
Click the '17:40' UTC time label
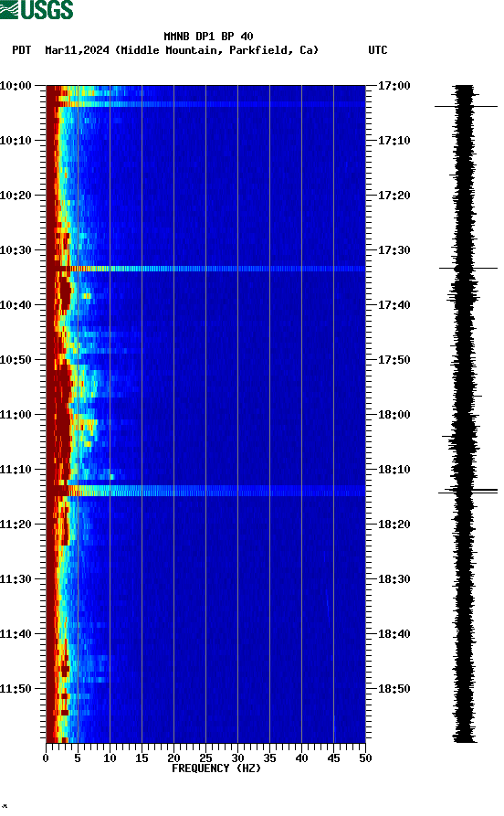[x=394, y=305]
